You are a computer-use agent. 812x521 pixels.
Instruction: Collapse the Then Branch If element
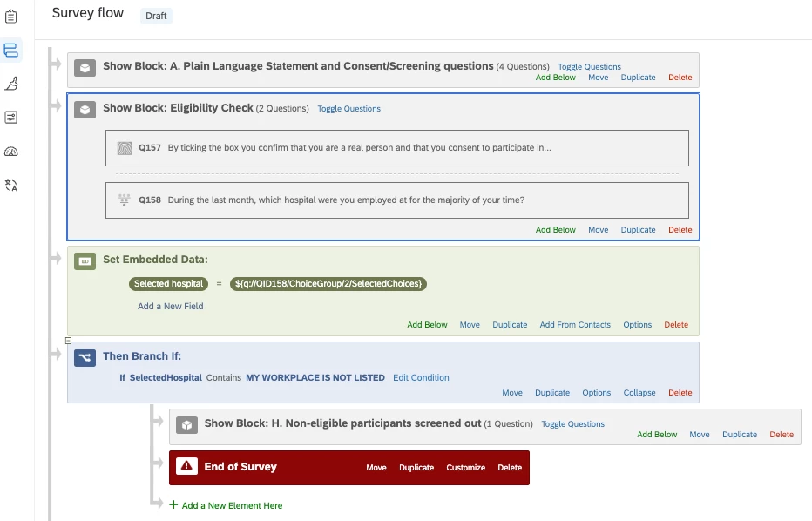(x=639, y=393)
